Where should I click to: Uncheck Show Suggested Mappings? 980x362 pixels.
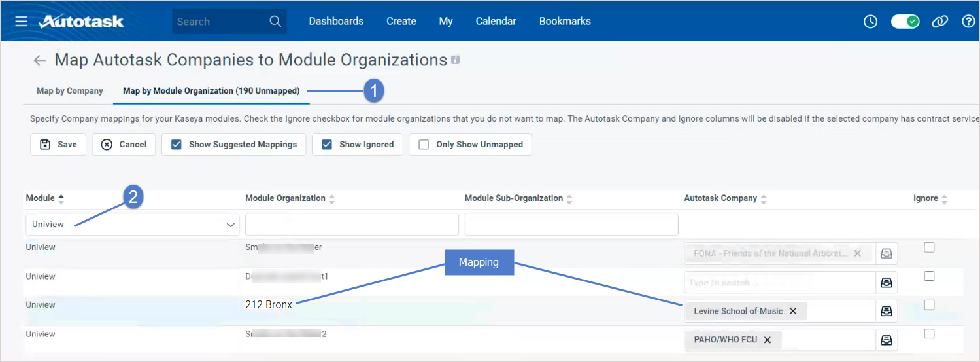pyautogui.click(x=176, y=145)
